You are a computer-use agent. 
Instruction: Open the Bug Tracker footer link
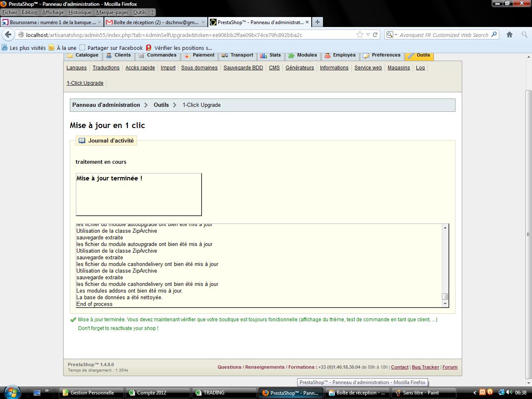point(425,367)
